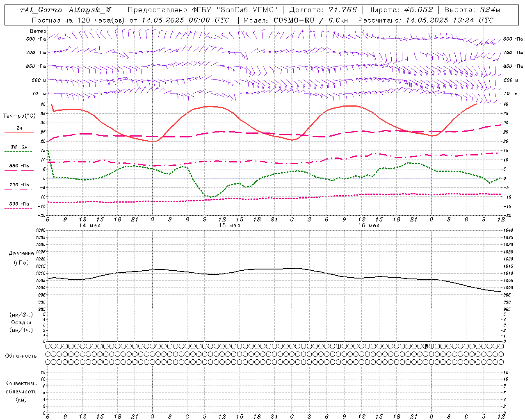The image size is (525, 420).
Task: Click the dotted pink line sample under 500 гПа in the legend
Action: [x=18, y=208]
